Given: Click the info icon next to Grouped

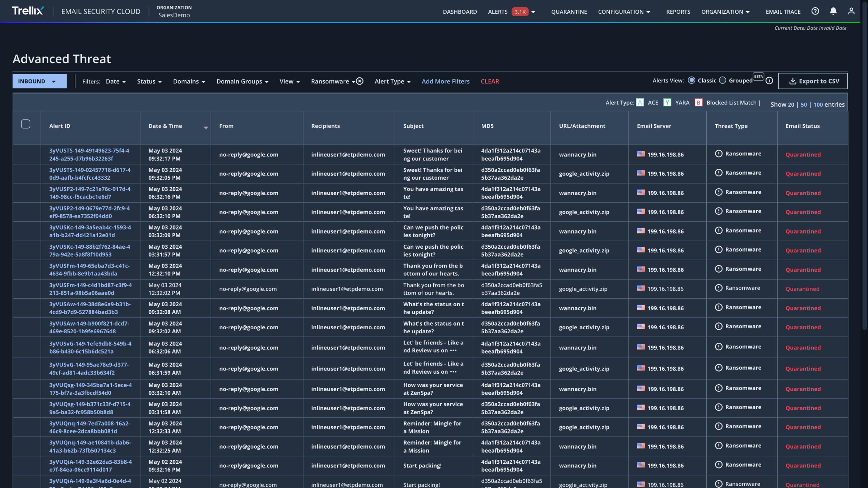Looking at the screenshot, I should coord(769,81).
